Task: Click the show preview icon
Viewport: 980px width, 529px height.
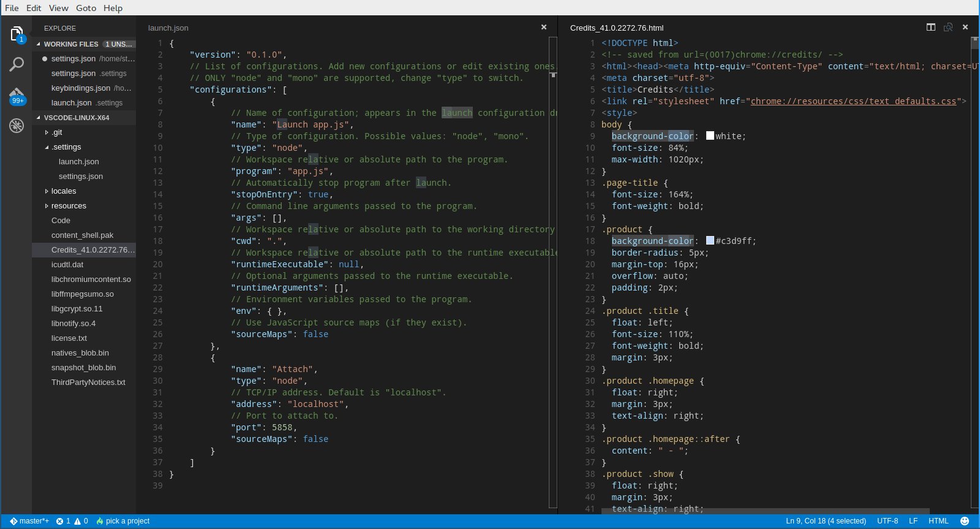Action: 948,27
